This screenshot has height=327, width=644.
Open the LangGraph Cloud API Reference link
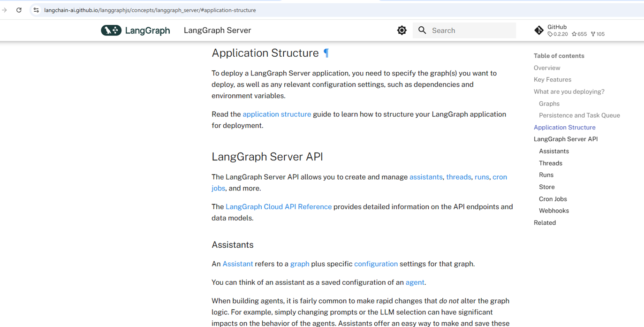click(x=279, y=207)
